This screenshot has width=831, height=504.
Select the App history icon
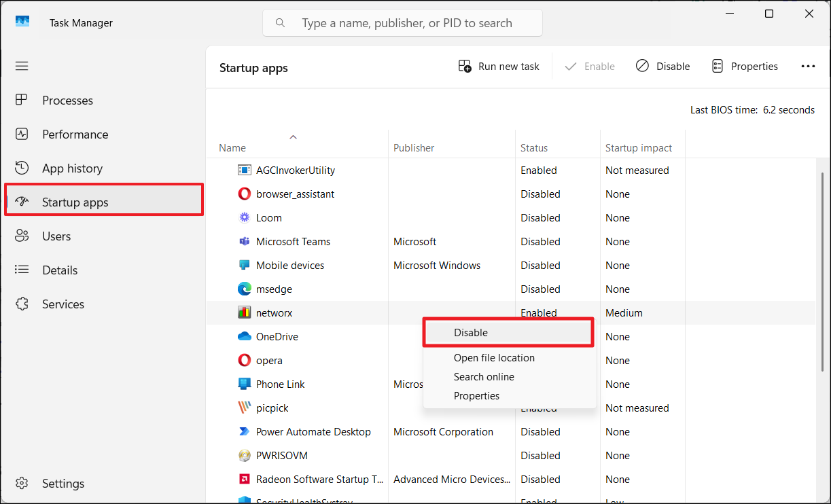pyautogui.click(x=22, y=168)
